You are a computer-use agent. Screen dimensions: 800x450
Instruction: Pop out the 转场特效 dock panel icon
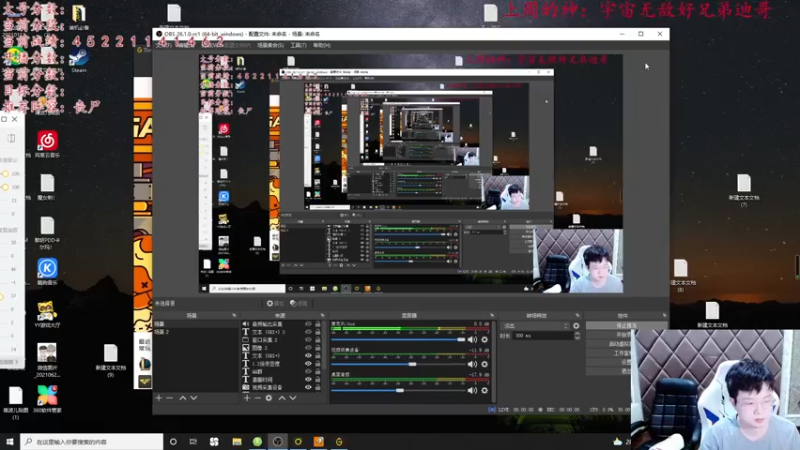click(578, 315)
